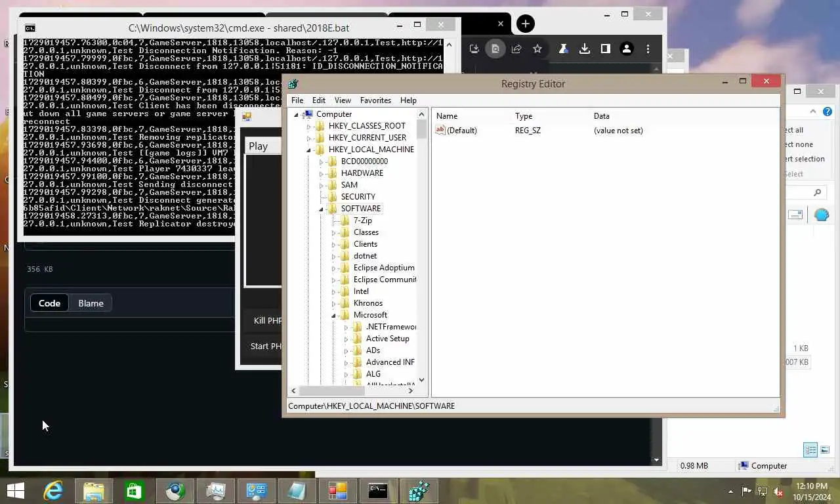
Task: Open the Help menu in Registry Editor
Action: [x=408, y=100]
